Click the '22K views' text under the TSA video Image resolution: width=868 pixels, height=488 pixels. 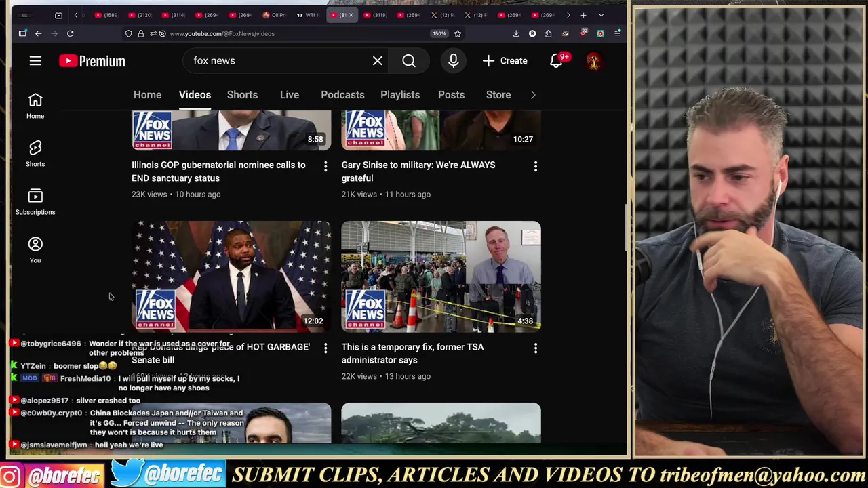(359, 376)
